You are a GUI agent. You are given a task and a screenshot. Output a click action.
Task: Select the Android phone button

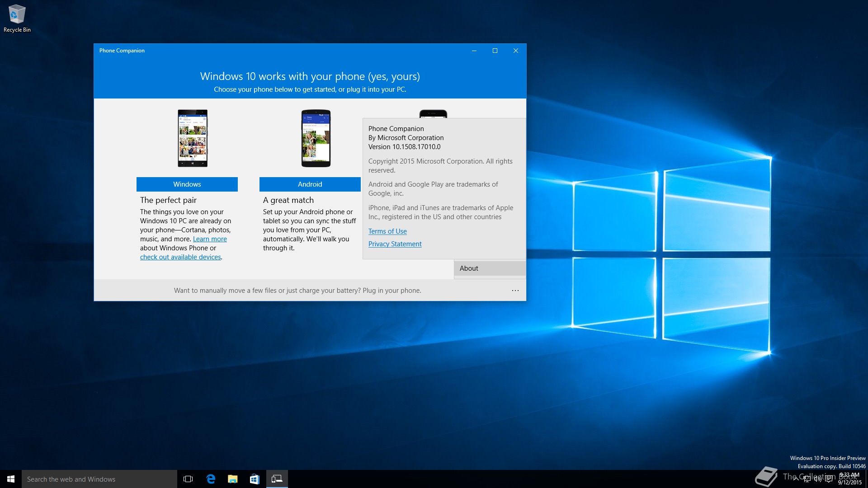tap(310, 184)
